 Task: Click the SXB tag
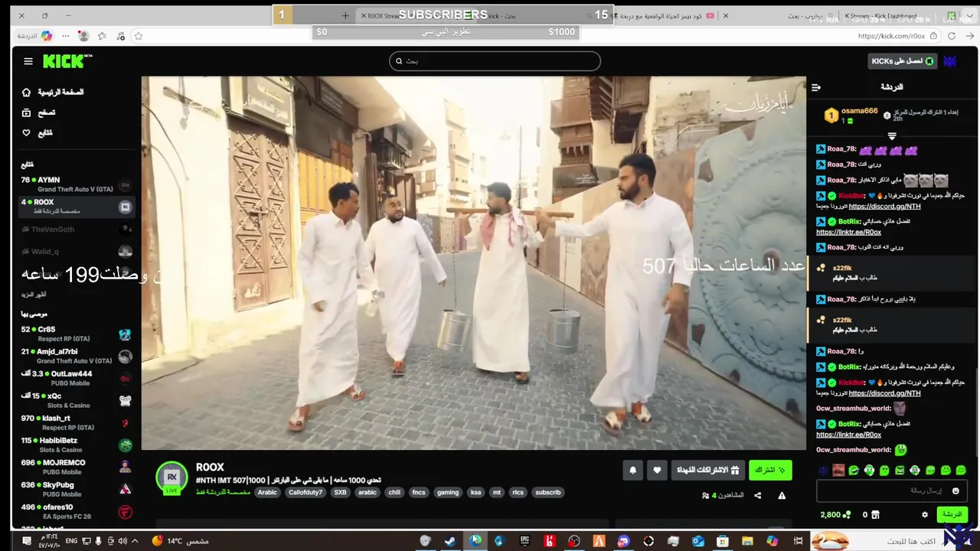coord(340,493)
